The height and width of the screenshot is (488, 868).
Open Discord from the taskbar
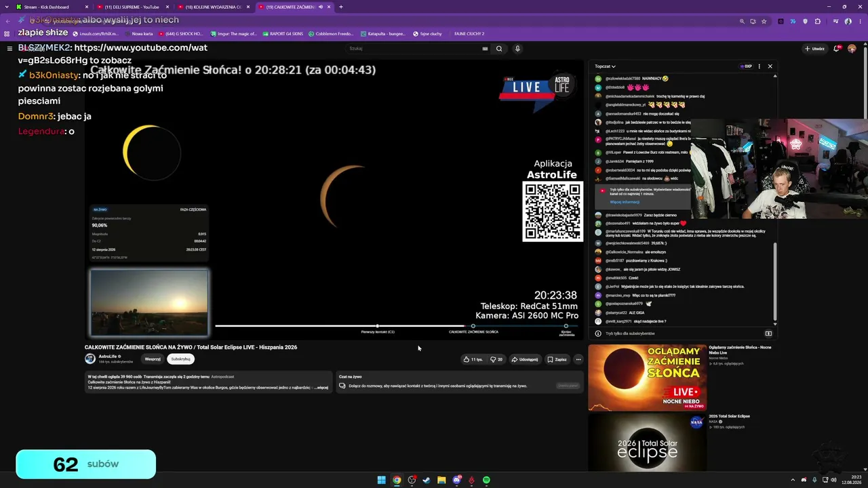click(x=456, y=480)
